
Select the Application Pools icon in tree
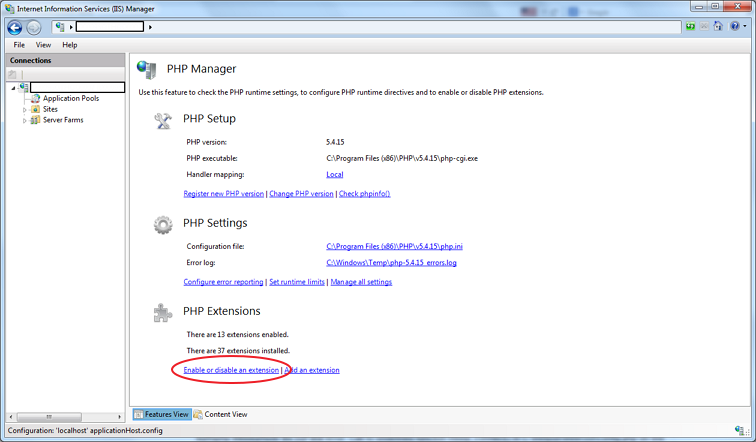click(x=35, y=98)
